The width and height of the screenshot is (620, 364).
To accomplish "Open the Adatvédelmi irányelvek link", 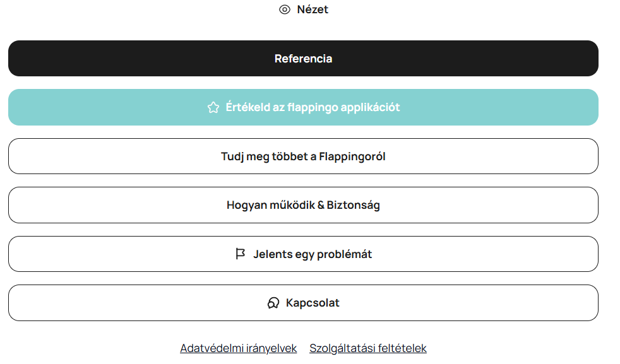I will click(238, 348).
